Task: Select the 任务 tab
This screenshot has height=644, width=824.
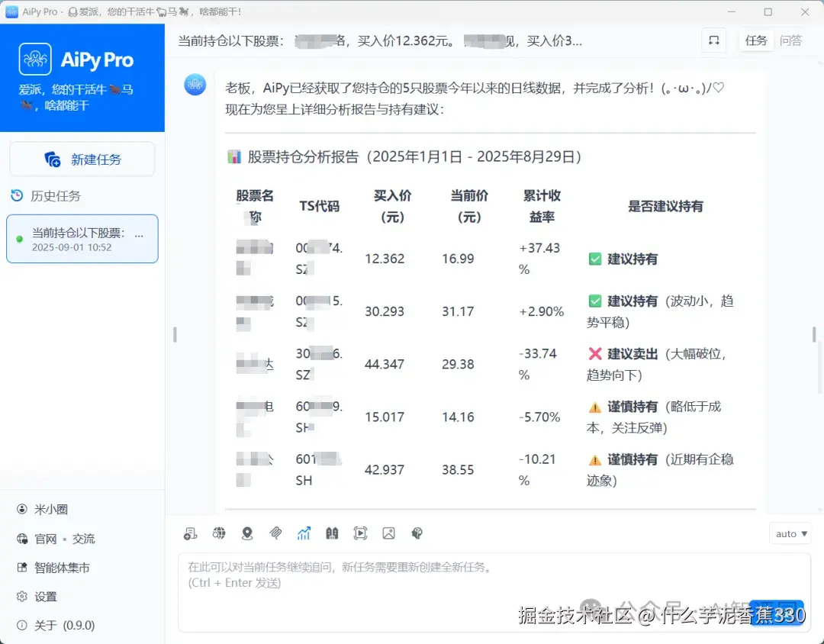Action: point(756,40)
